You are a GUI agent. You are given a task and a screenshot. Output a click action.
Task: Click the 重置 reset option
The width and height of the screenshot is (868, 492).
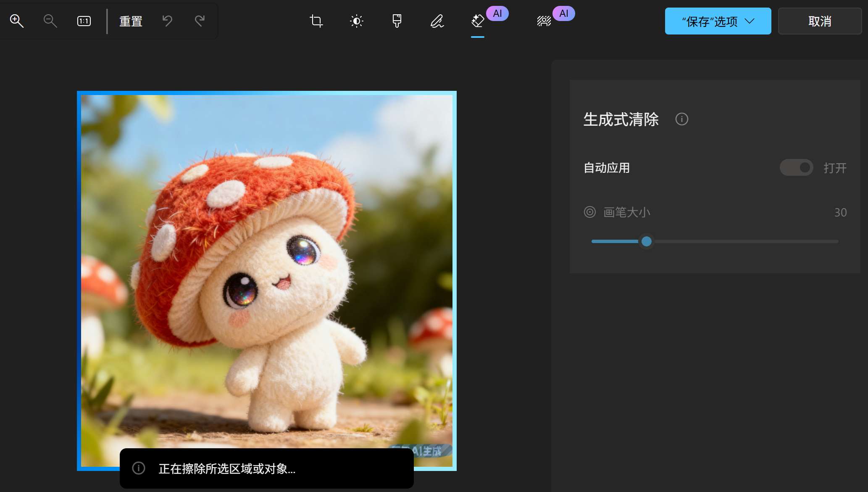pyautogui.click(x=130, y=21)
